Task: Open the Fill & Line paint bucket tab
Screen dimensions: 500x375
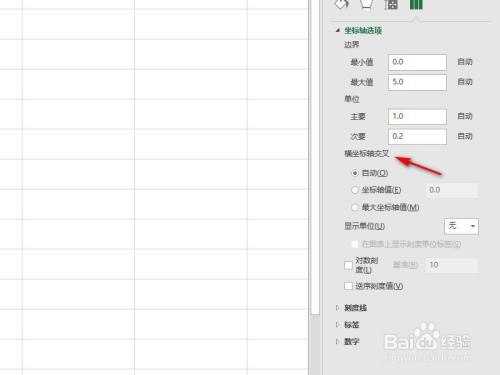Action: 341,5
